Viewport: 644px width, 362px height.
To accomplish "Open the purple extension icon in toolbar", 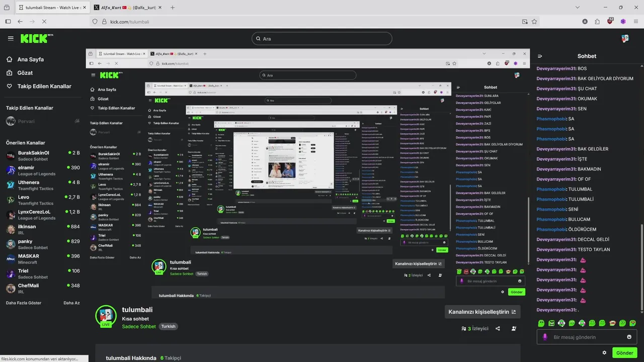I will (x=623, y=22).
